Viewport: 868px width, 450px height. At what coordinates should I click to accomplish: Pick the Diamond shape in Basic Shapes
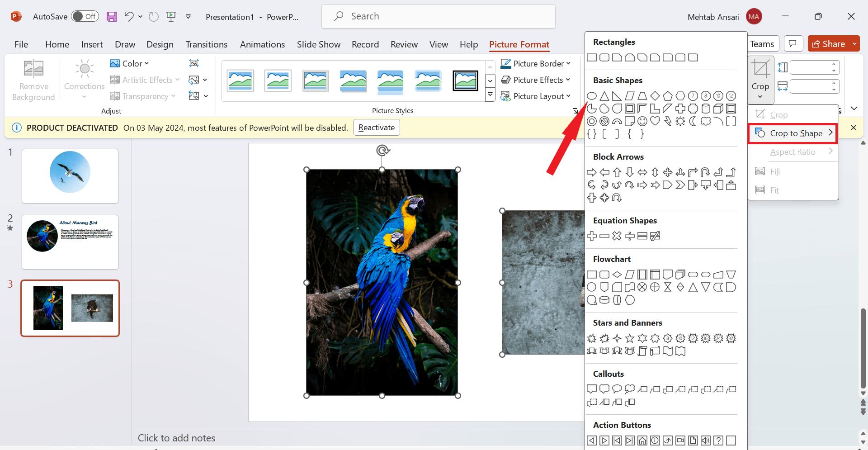[x=655, y=96]
